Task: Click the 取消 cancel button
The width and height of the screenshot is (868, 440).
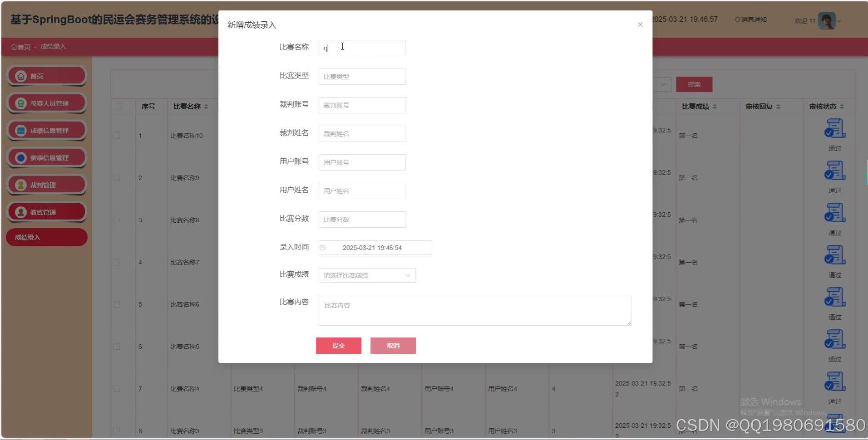Action: tap(393, 345)
